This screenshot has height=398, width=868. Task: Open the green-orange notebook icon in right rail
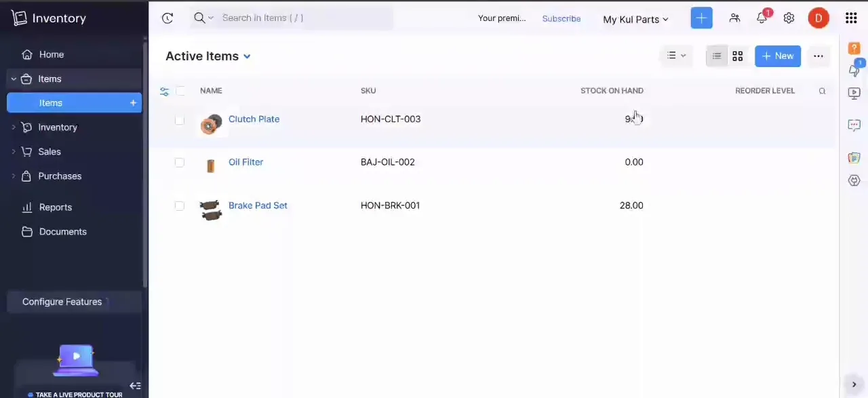(x=854, y=158)
